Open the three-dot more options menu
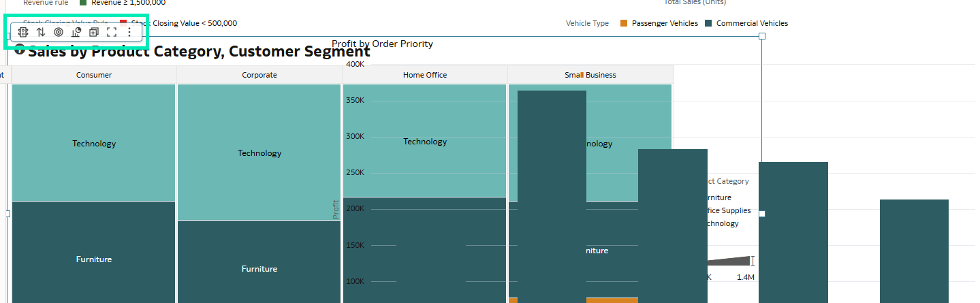 point(129,32)
